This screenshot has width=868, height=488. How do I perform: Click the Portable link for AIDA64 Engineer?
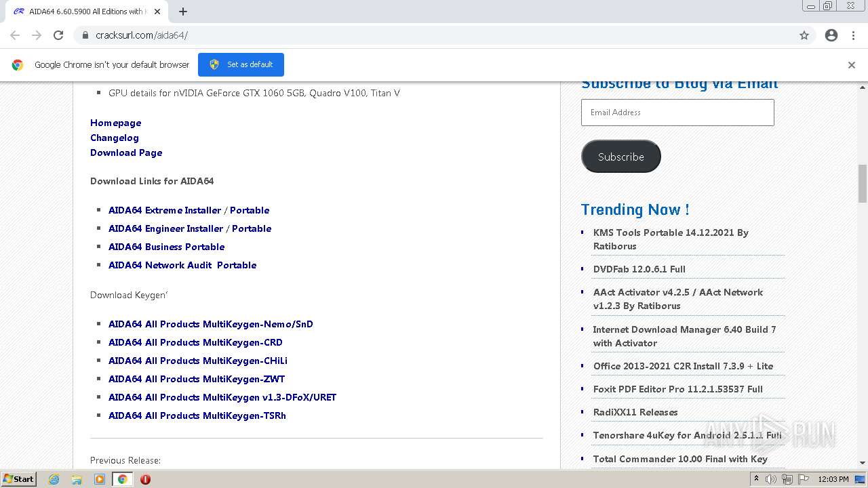[x=252, y=228]
